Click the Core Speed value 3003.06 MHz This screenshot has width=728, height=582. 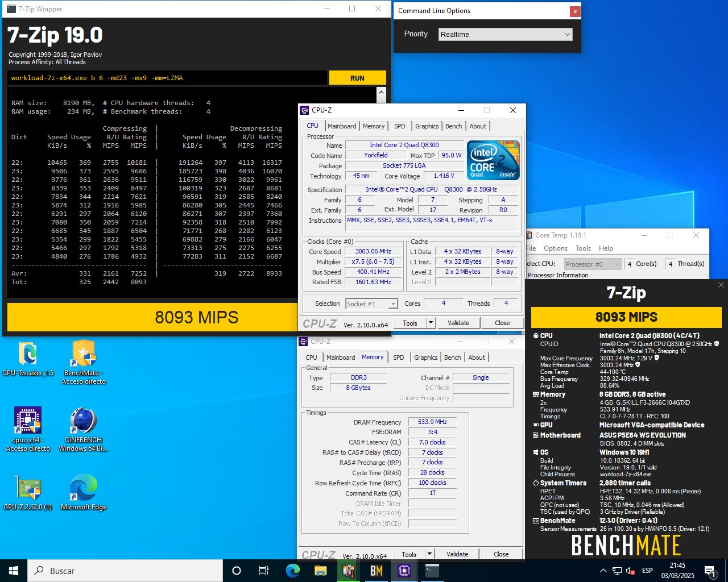373,251
